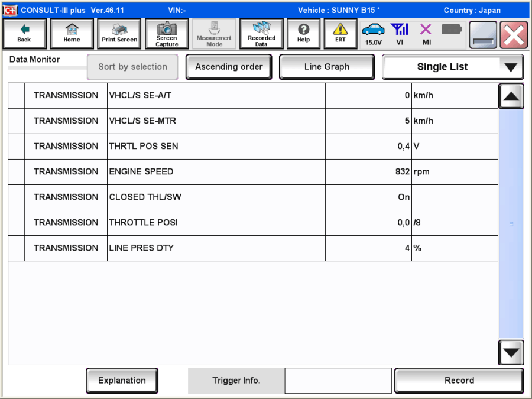Open Recorded Data
The height and width of the screenshot is (399, 532).
(x=261, y=34)
